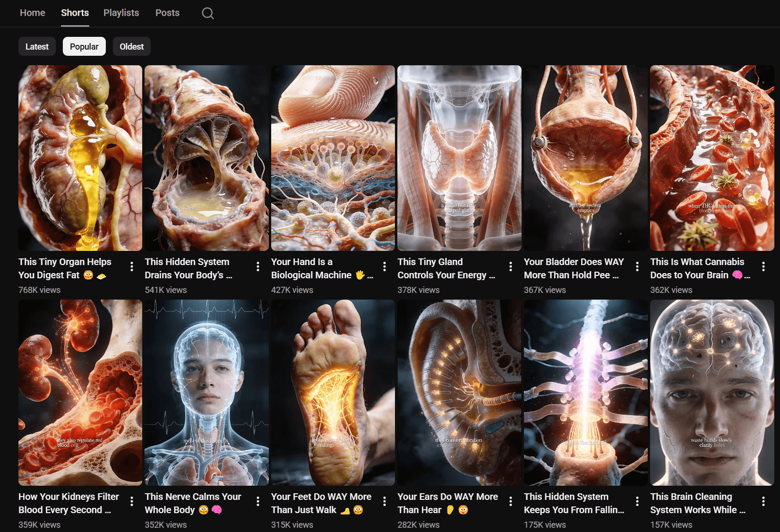Open three-dot menu for Brain Cleaning System short
780x532 pixels.
(x=763, y=501)
